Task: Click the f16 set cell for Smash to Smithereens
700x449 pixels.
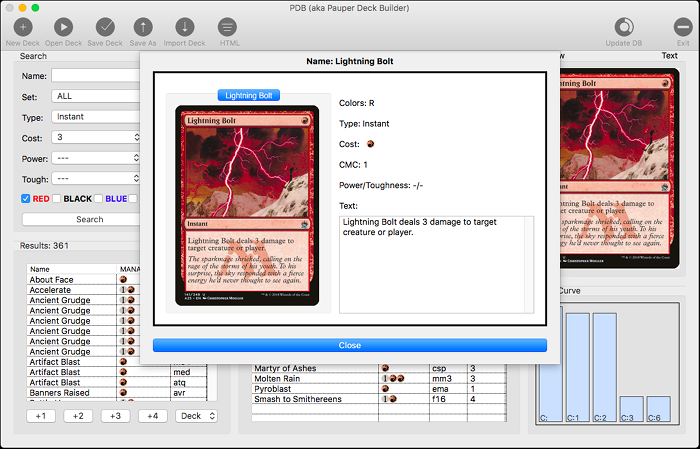Action: point(448,399)
